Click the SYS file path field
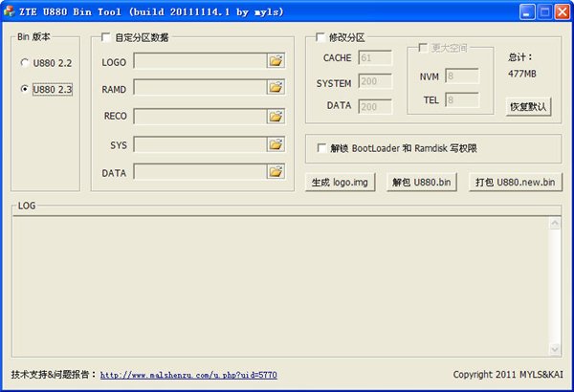Screen dimensions: 574x392 200,144
